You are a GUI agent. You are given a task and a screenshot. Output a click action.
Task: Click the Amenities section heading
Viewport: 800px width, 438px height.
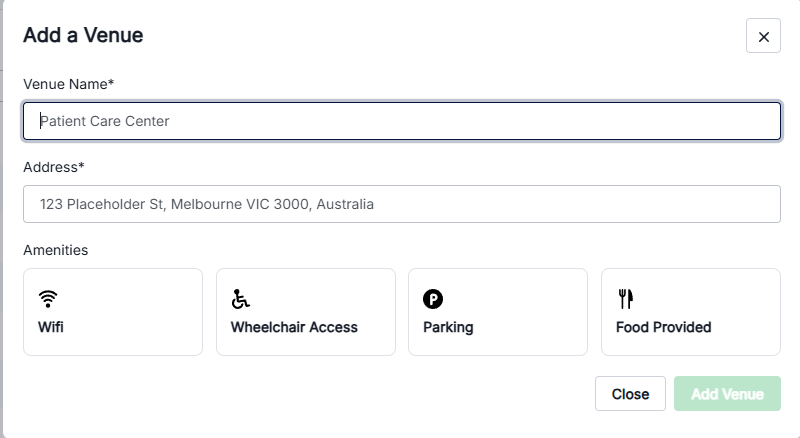56,250
